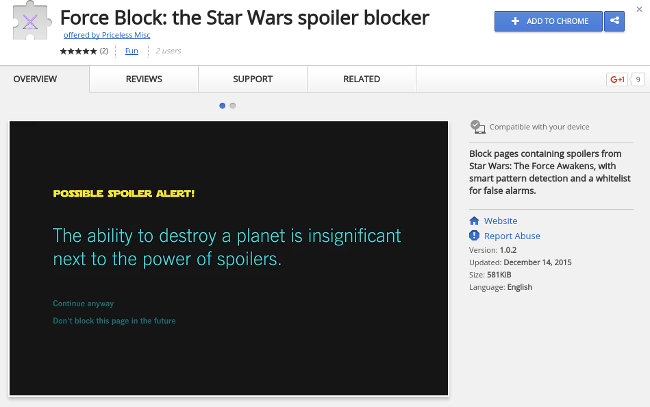
Task: Open the Support tab
Action: tap(252, 79)
